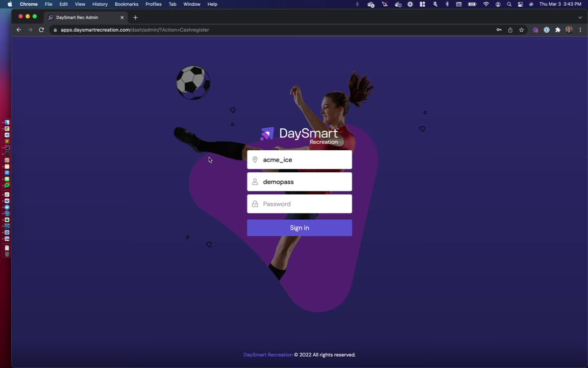Click the Siri menu bar icon
This screenshot has height=368, width=588.
531,4
